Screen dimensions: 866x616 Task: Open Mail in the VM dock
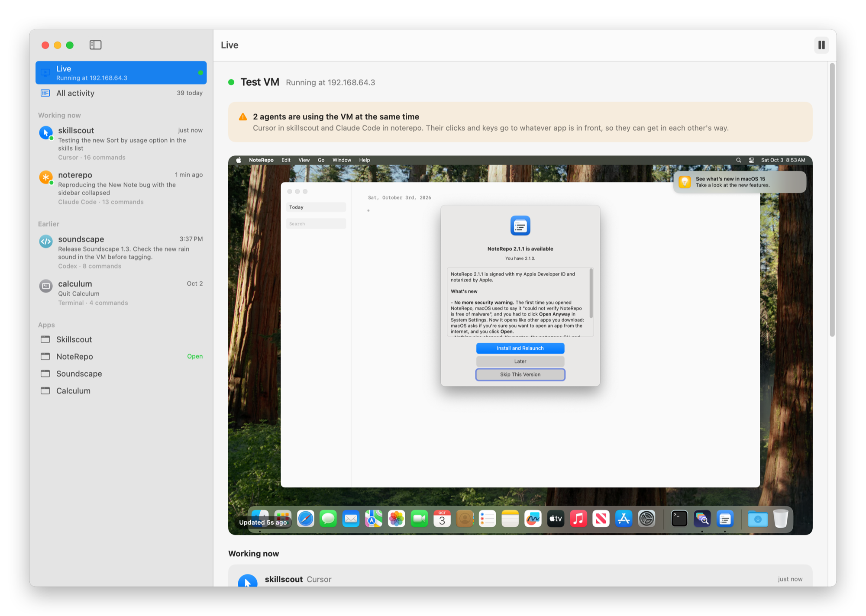tap(351, 519)
